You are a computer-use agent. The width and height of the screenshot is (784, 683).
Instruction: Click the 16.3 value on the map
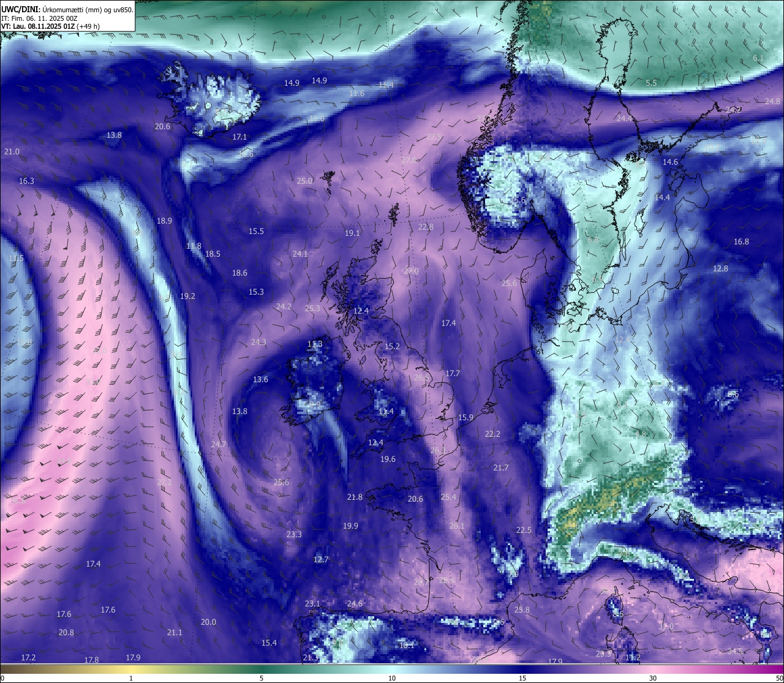tap(26, 181)
